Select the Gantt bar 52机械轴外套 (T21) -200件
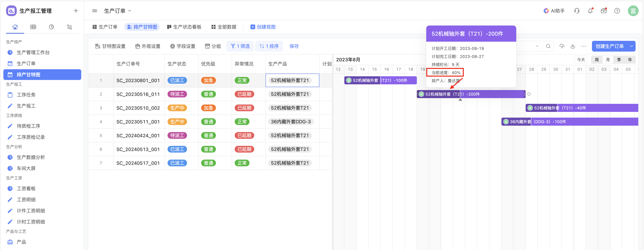644x250 pixels. 471,94
